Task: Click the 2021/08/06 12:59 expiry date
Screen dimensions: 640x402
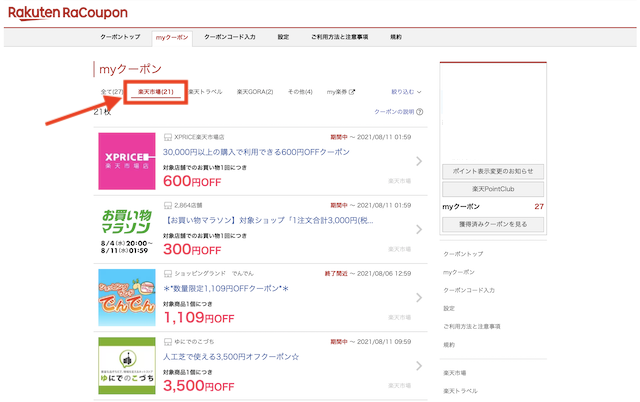Action: pyautogui.click(x=384, y=274)
